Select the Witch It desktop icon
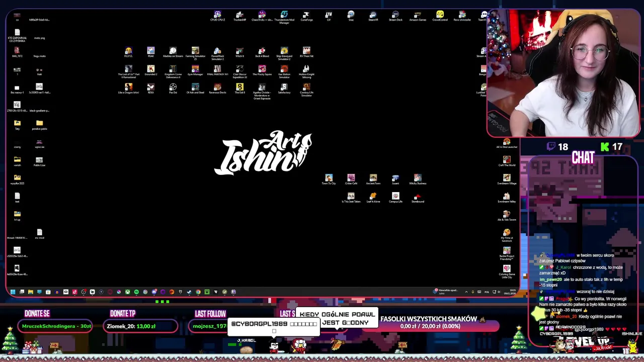The height and width of the screenshot is (362, 644). pos(239,52)
